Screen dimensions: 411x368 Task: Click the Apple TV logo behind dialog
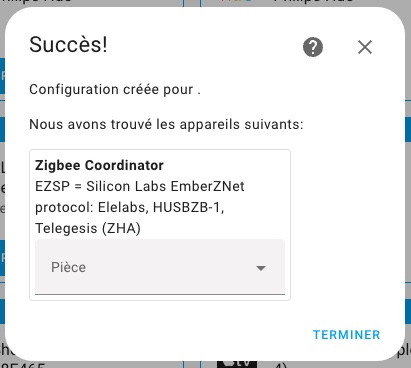tap(237, 364)
